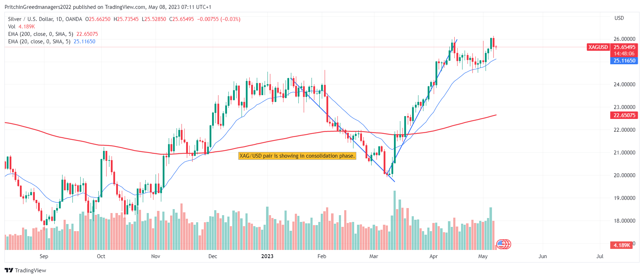The height and width of the screenshot is (278, 644).
Task: Click the 25.65495 last price tag
Action: (624, 47)
